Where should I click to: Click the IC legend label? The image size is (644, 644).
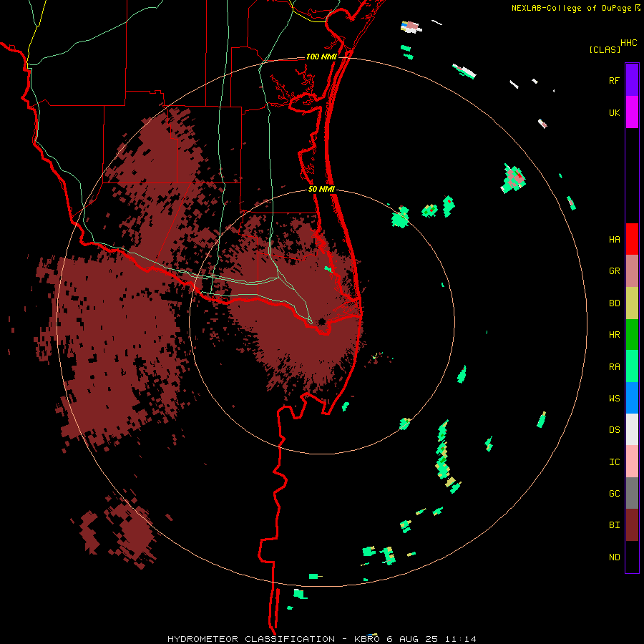click(x=614, y=462)
